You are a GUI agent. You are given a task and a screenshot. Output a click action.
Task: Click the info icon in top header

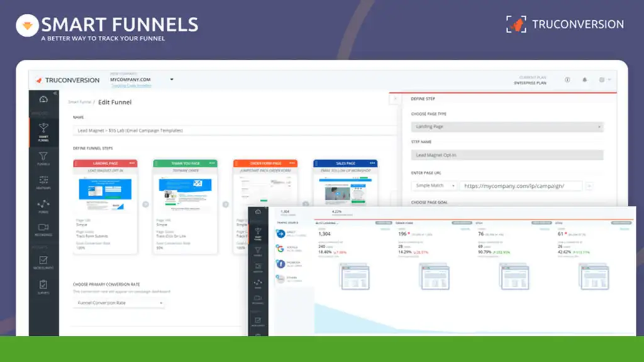tap(567, 80)
